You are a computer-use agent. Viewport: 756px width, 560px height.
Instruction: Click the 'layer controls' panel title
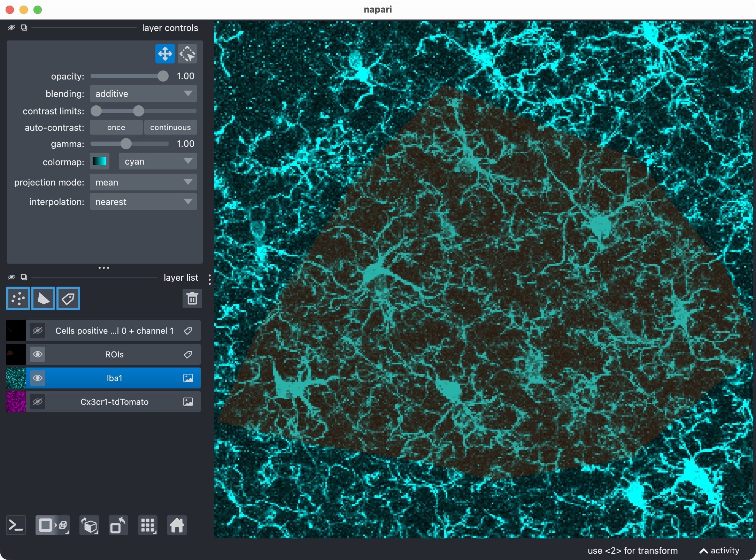pos(170,28)
